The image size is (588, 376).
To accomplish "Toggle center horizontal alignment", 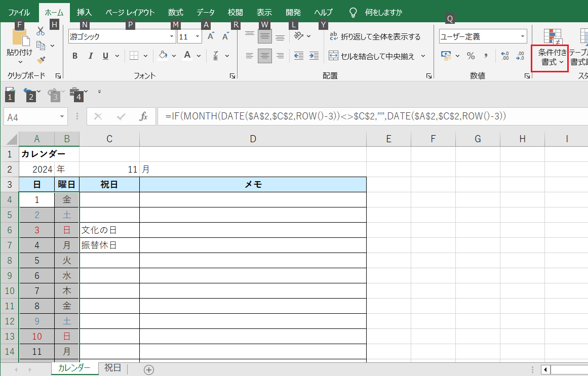I will tap(264, 56).
